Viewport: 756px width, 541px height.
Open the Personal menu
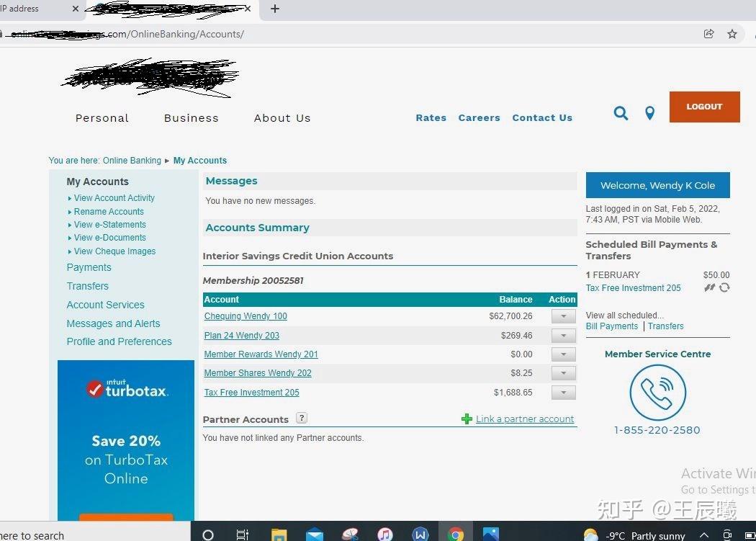102,117
